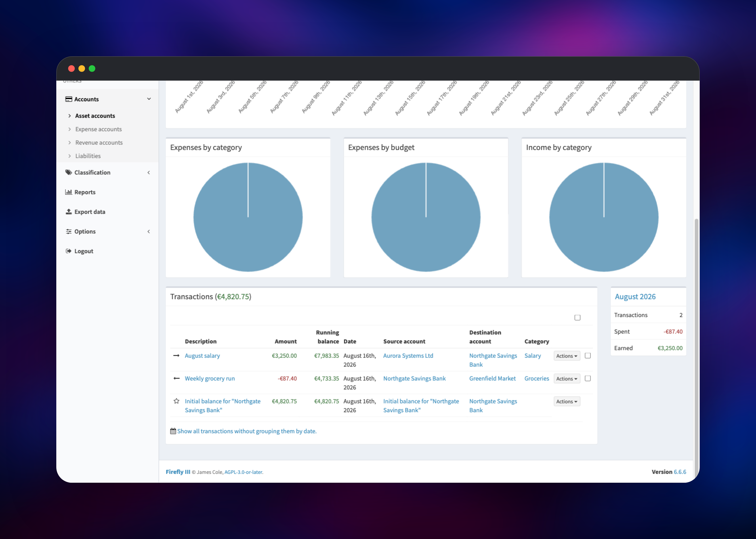Open Greenfield Market destination account
The image size is (756, 539).
point(492,379)
